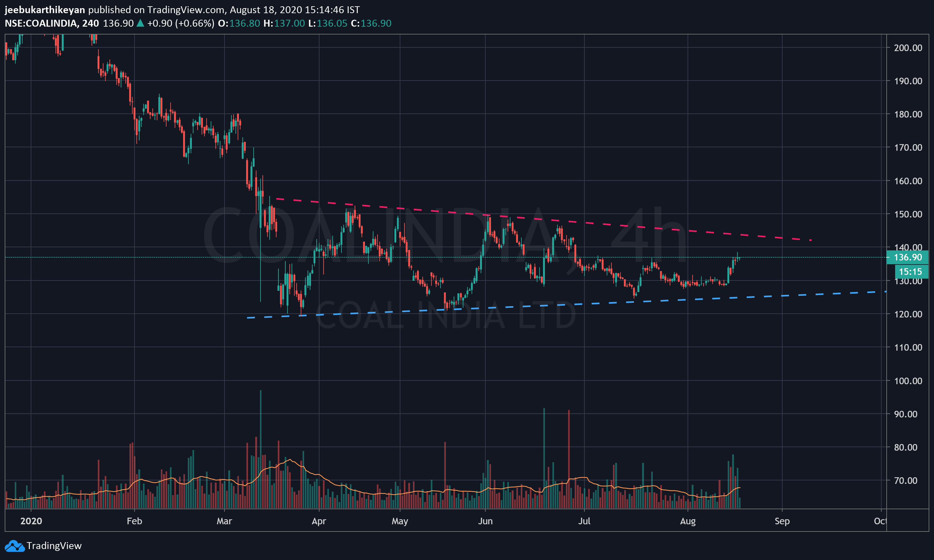Click the 90.00 price axis label
The image size is (934, 560).
coord(906,414)
